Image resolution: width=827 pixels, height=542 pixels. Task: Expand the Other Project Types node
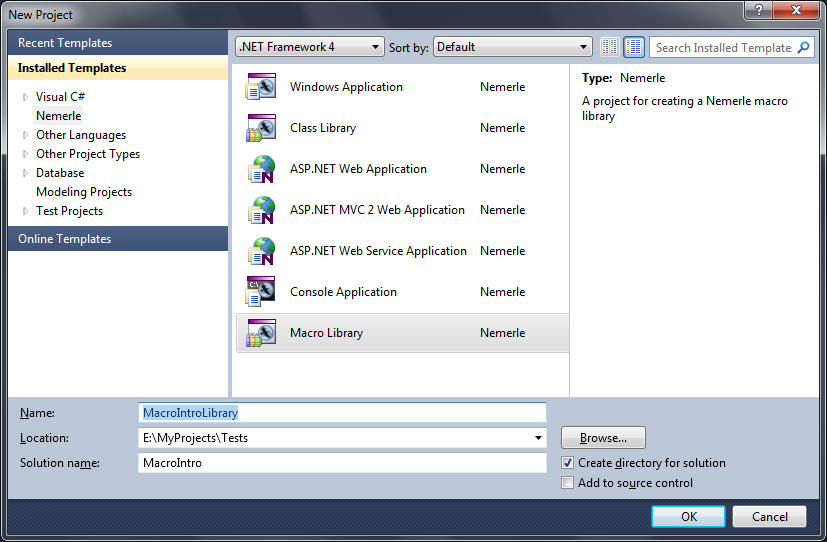[x=26, y=154]
